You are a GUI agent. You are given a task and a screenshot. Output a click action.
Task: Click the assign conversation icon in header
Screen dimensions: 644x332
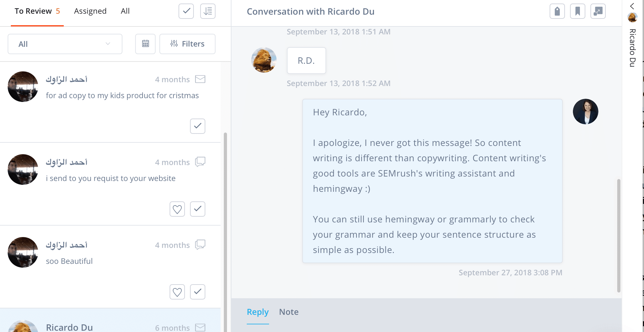[598, 11]
